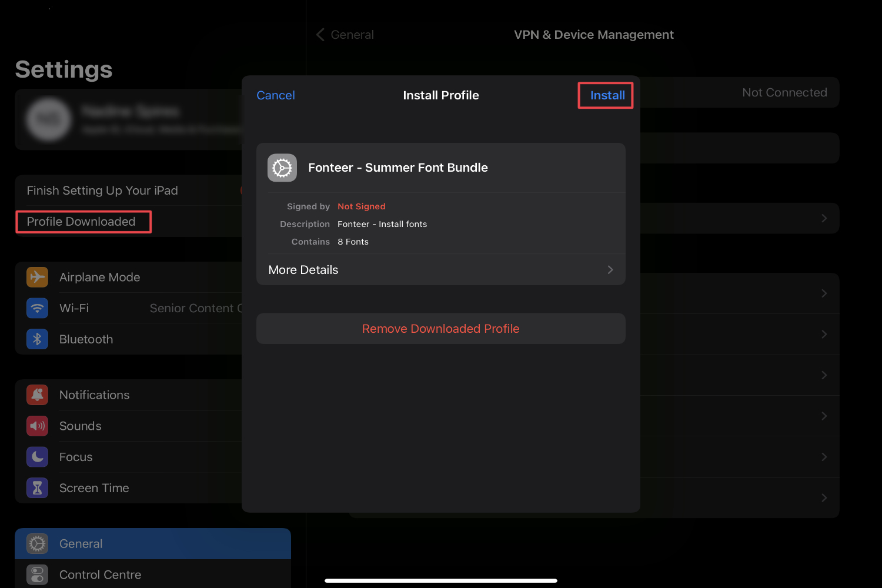This screenshot has height=588, width=882.
Task: Tap the Control Centre toggle icon
Action: click(37, 574)
